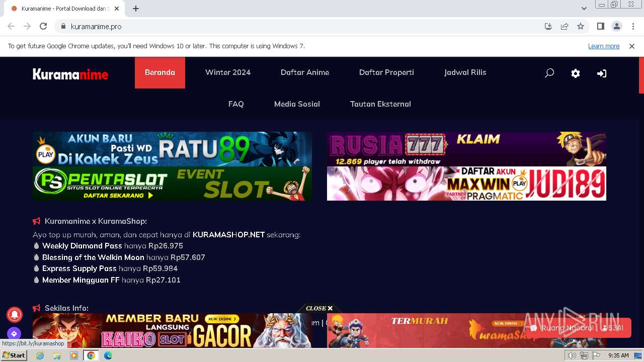Open Microsoft Edge from taskbar
644x362 pixels.
[108, 355]
